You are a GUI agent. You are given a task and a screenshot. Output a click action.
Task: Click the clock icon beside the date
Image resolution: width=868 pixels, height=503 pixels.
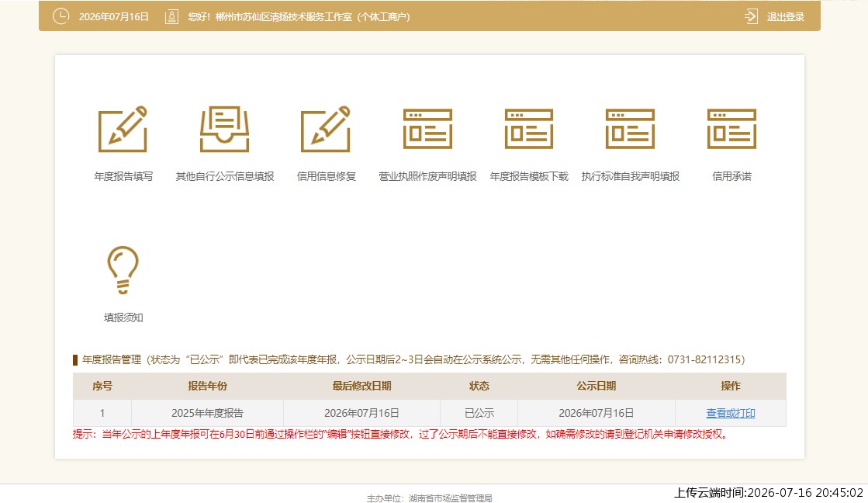pyautogui.click(x=61, y=16)
